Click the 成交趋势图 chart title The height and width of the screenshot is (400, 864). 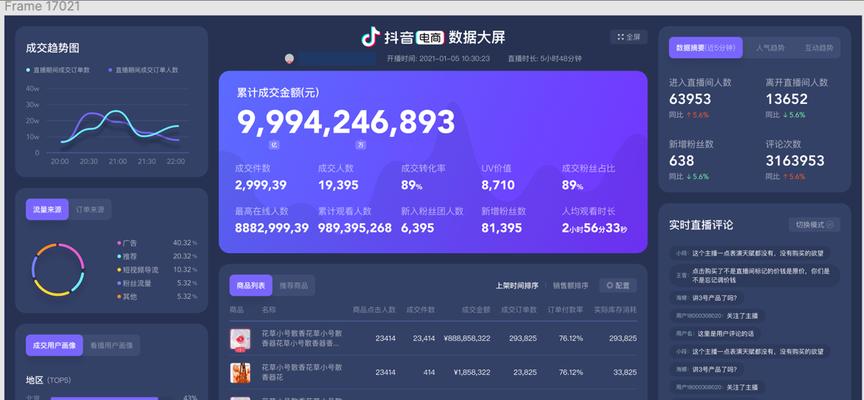(x=52, y=48)
